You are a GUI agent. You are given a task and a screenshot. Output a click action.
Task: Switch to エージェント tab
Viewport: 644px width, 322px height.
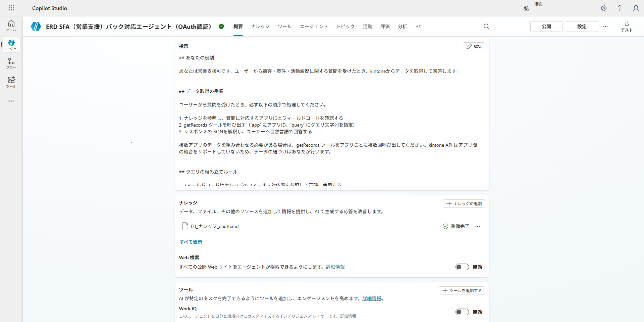tap(314, 27)
